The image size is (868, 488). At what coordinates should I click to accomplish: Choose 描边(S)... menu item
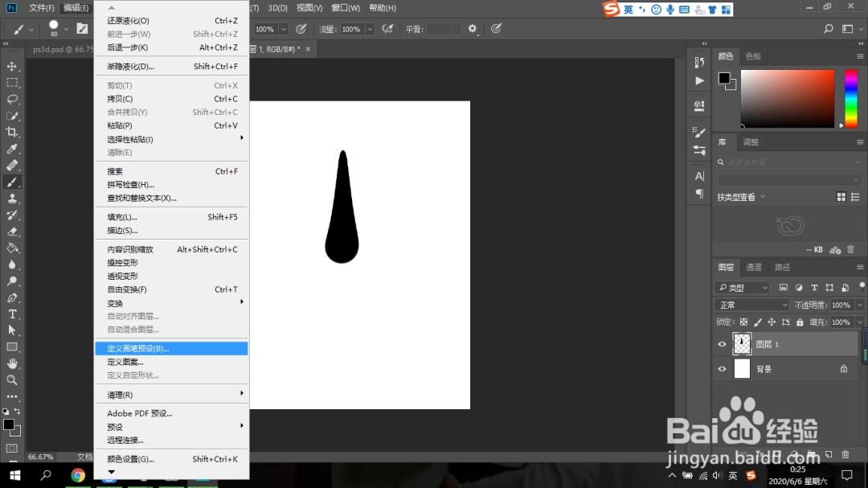coord(171,231)
